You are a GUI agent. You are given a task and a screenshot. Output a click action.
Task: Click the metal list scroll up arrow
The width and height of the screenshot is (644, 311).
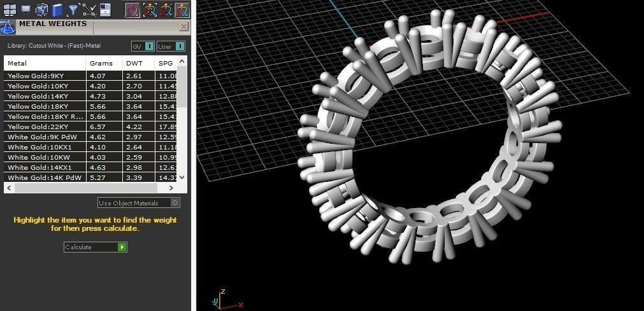tap(182, 61)
